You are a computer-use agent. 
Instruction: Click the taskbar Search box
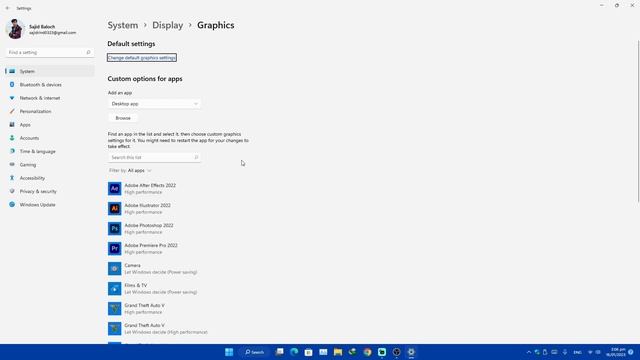click(x=255, y=352)
